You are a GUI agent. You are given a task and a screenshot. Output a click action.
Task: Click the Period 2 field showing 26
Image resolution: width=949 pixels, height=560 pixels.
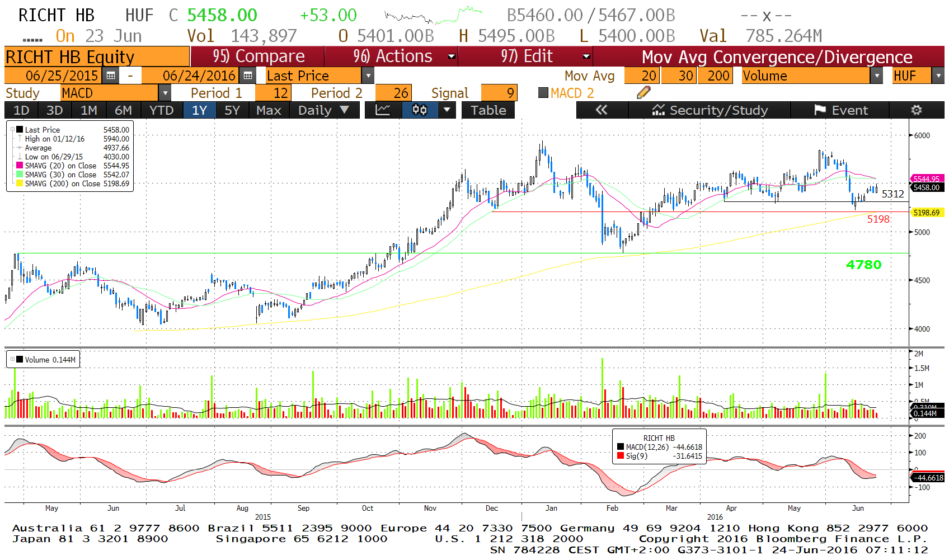(393, 93)
